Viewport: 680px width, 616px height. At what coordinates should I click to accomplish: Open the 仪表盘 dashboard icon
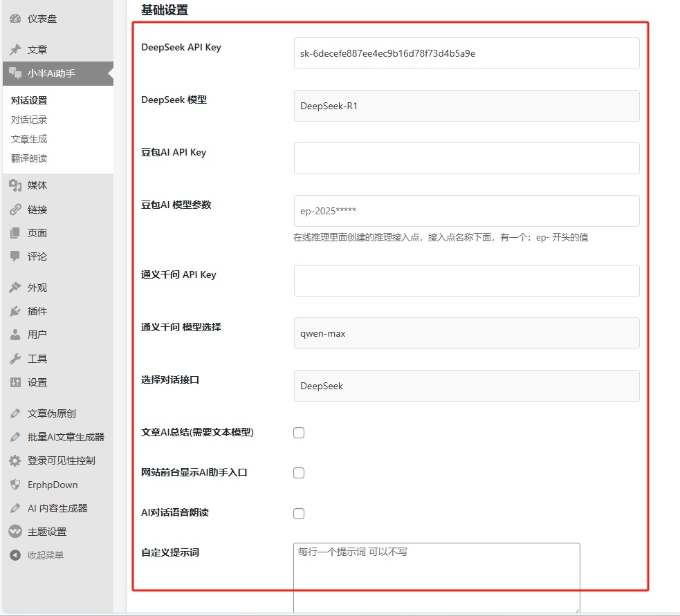pos(15,19)
